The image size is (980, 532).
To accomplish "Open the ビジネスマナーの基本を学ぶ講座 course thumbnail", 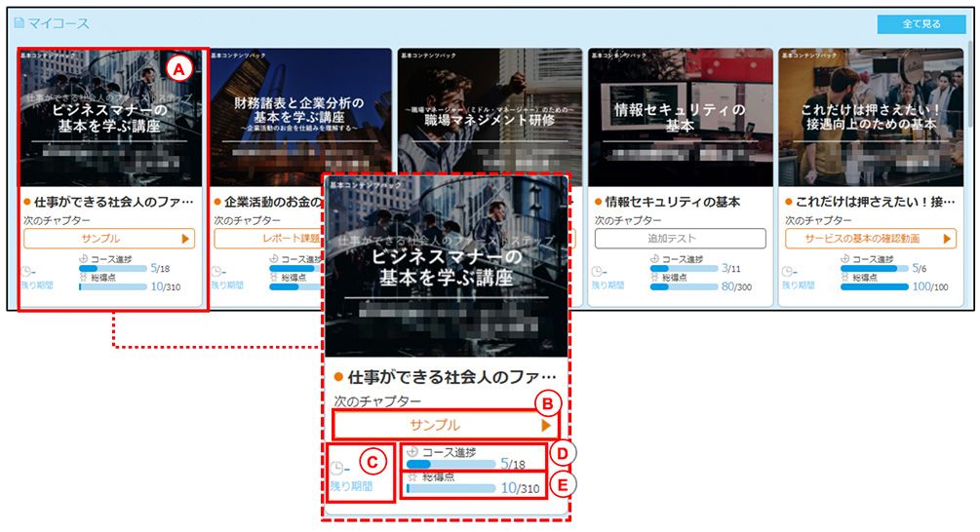I will pos(112,117).
